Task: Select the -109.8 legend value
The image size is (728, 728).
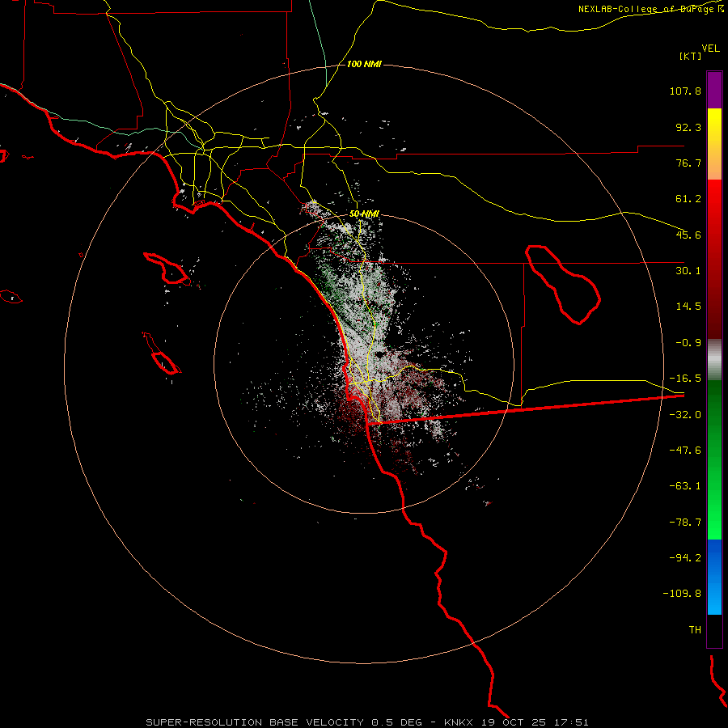Action: click(682, 594)
